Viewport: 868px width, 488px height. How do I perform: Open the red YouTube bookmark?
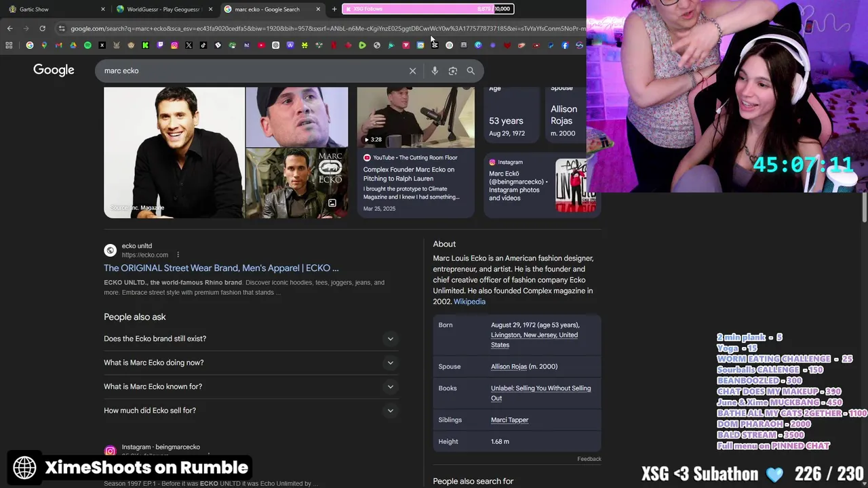click(261, 45)
